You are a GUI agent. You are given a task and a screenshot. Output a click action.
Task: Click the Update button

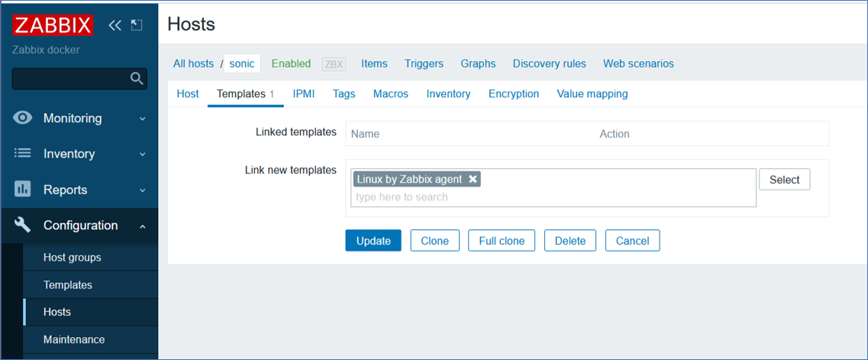click(373, 241)
